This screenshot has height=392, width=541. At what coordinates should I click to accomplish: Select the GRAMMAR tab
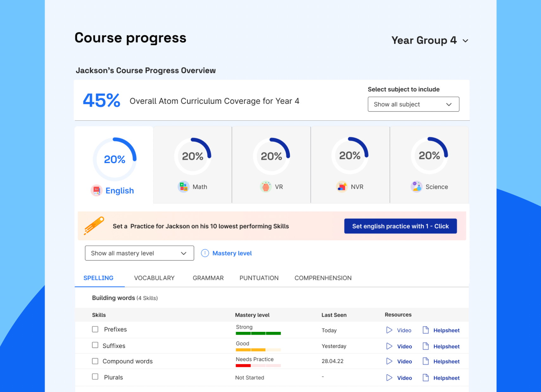[208, 278]
